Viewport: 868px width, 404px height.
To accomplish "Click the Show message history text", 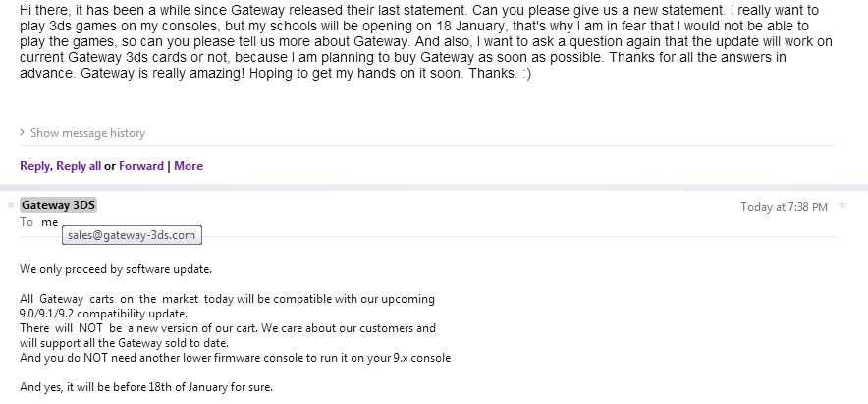I will tap(87, 133).
